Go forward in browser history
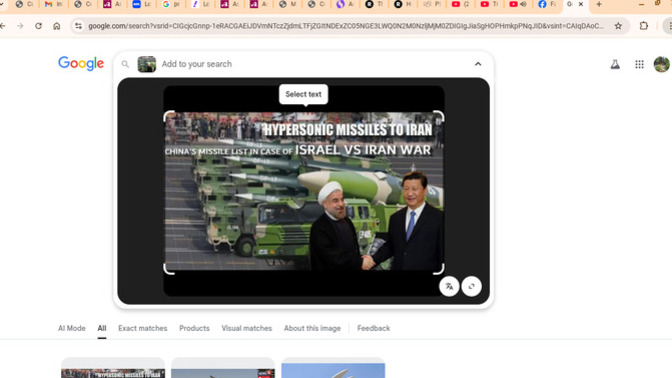The width and height of the screenshot is (672, 378). click(x=20, y=26)
